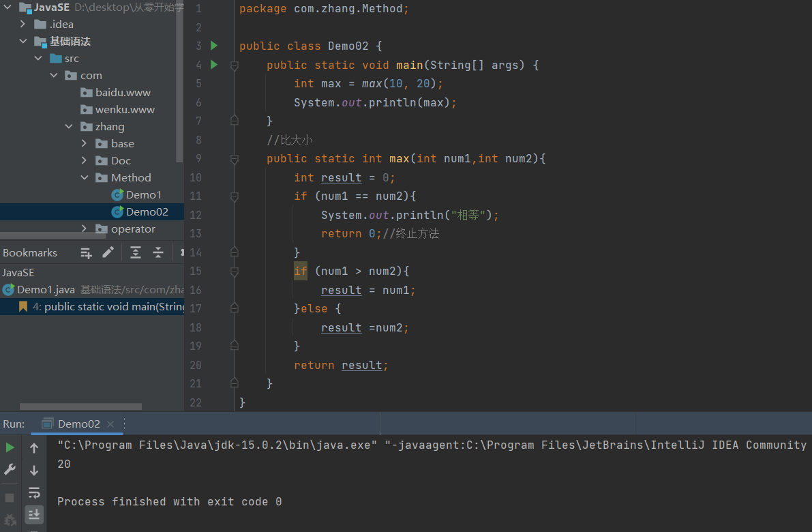This screenshot has height=532, width=812.
Task: Click line number 12 in the gutter
Action: tap(196, 215)
